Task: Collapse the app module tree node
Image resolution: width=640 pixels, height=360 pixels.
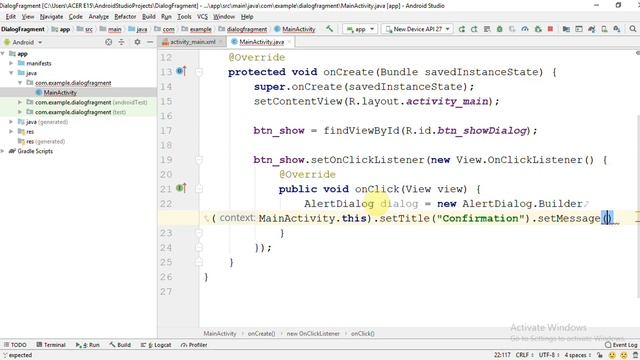Action: point(3,53)
